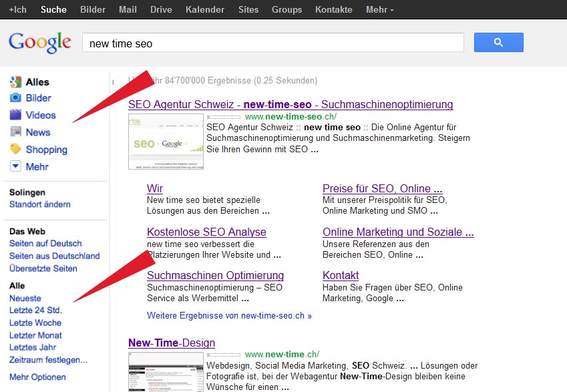Open Kalender from the top bar
Screen dimensions: 567x392
(204, 9)
